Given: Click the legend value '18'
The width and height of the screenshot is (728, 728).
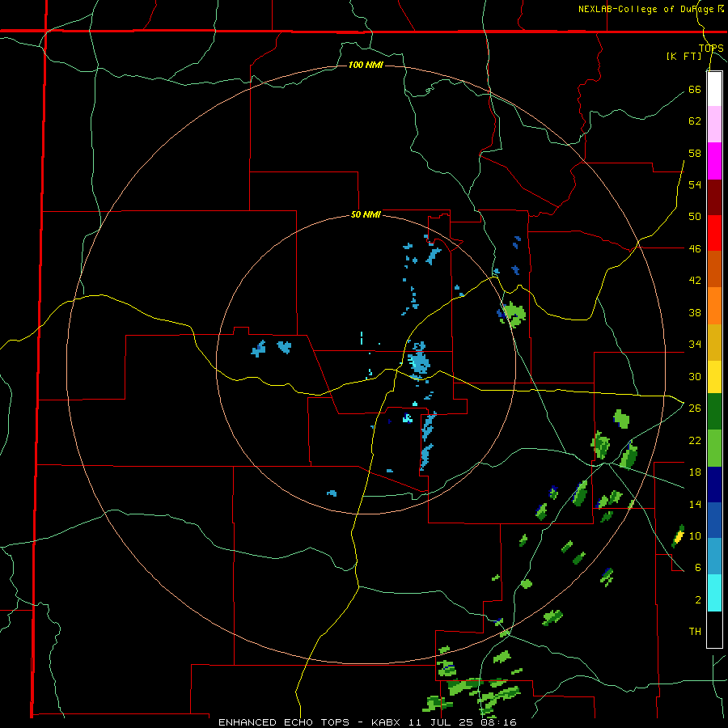Looking at the screenshot, I should tap(695, 472).
